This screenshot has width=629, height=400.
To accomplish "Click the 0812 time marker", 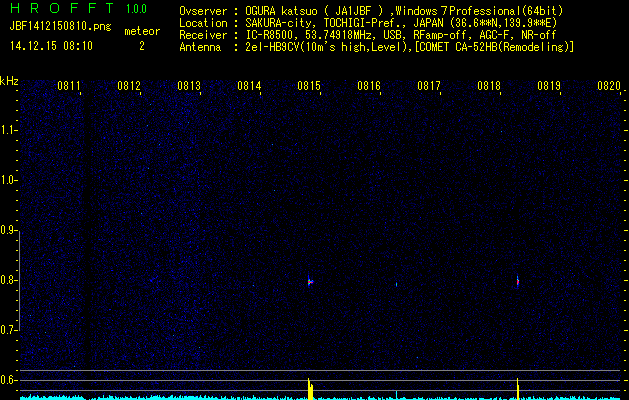I will coord(129,85).
